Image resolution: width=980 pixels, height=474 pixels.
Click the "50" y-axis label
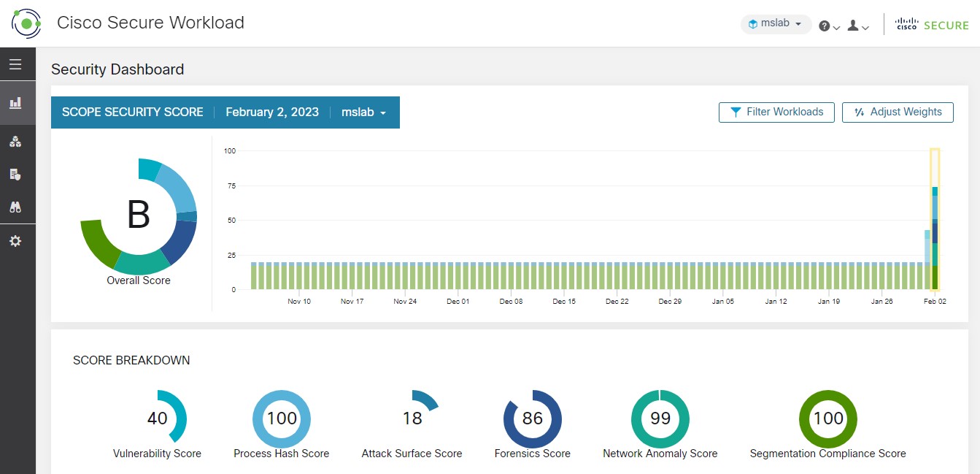coord(231,220)
